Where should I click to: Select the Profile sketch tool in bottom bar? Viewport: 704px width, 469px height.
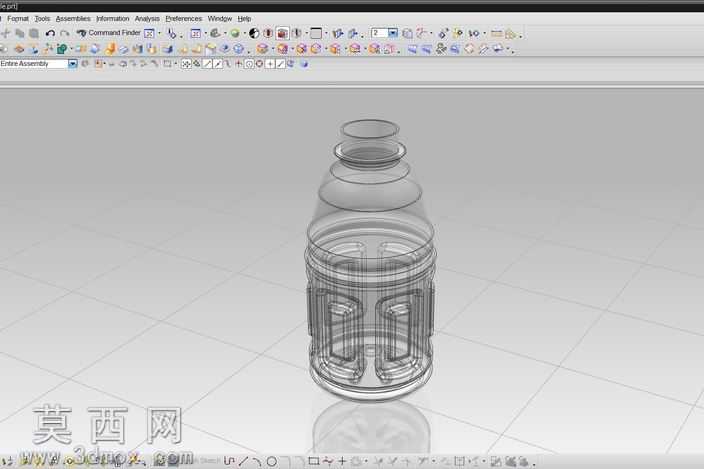229,461
